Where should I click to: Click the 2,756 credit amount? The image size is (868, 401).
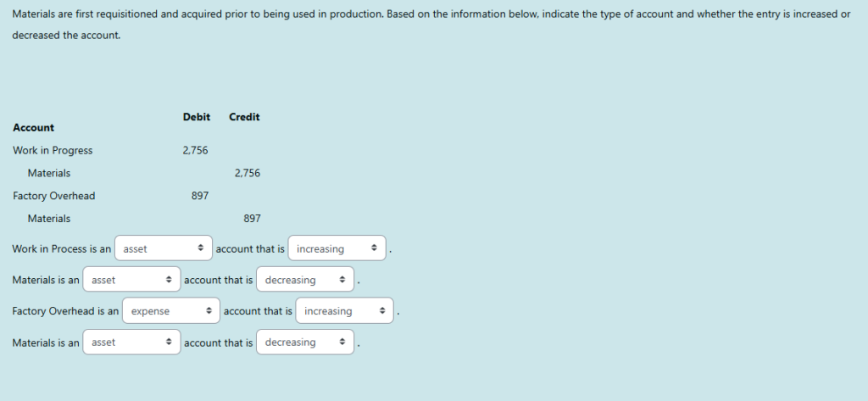pyautogui.click(x=247, y=173)
